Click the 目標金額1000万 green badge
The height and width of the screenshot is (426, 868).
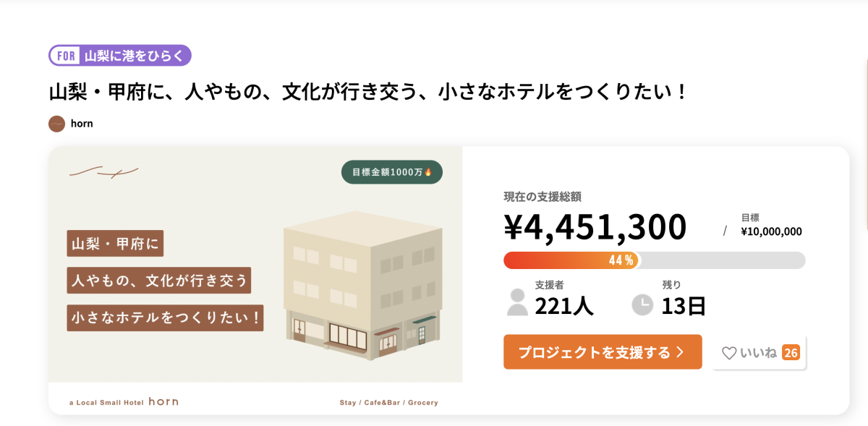tap(392, 172)
